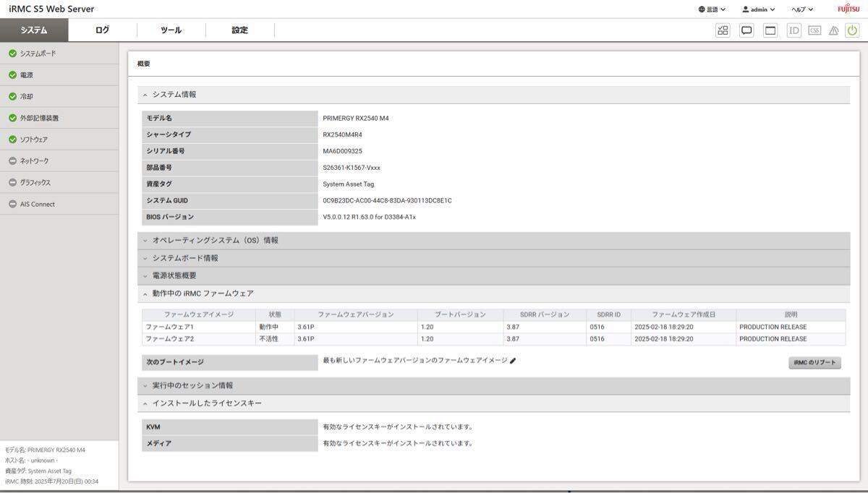868x493 pixels.
Task: Open グラフィックス in the sidebar
Action: coord(59,183)
